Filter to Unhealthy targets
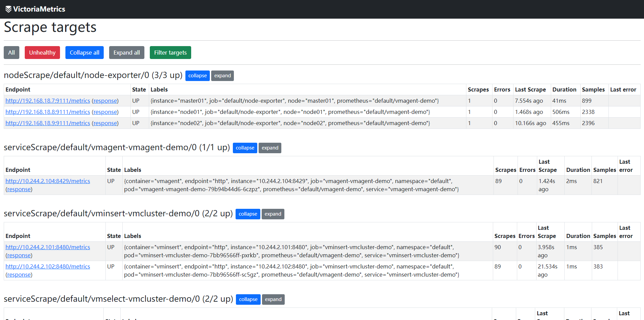Screen dimensions: 644x320 (x=42, y=53)
